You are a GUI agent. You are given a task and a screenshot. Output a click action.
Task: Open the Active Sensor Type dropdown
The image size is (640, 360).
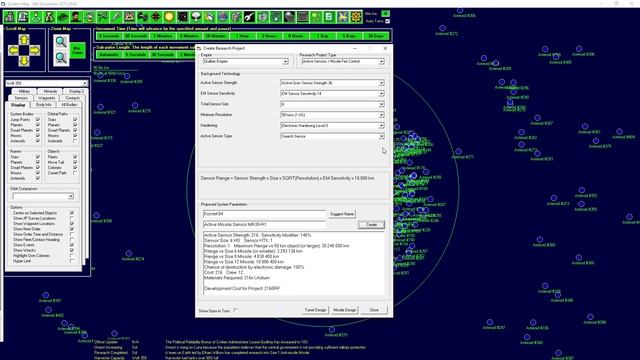[x=332, y=136]
